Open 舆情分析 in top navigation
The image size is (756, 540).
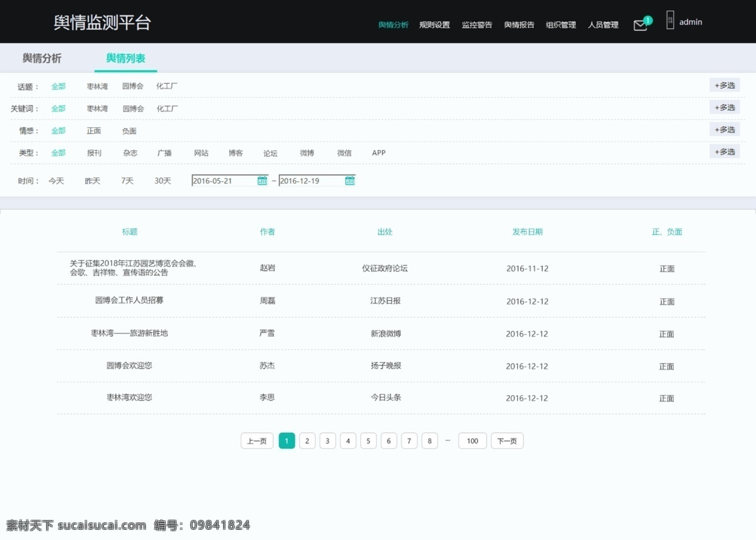click(393, 25)
